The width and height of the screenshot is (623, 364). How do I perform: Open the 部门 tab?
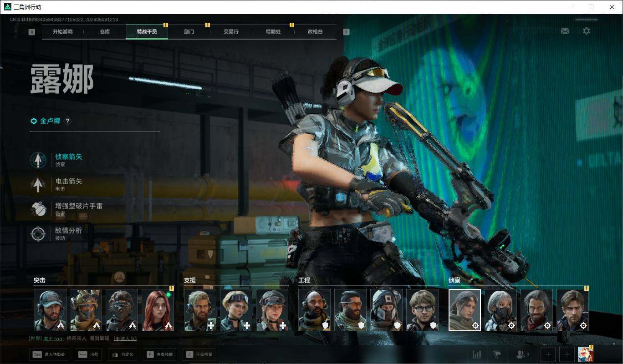click(x=189, y=32)
